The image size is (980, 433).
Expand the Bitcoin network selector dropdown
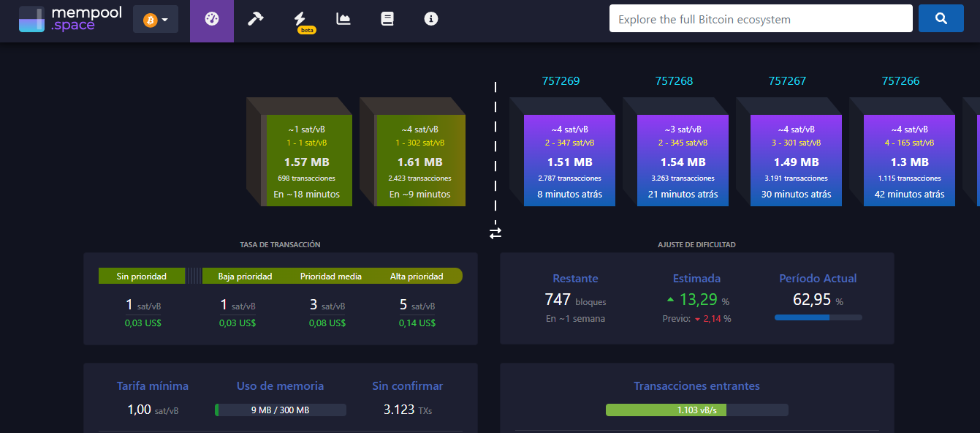coord(156,20)
